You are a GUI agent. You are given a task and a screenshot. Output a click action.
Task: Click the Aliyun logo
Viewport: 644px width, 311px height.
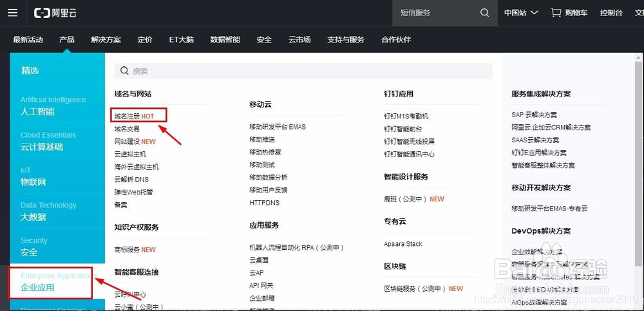click(x=55, y=13)
